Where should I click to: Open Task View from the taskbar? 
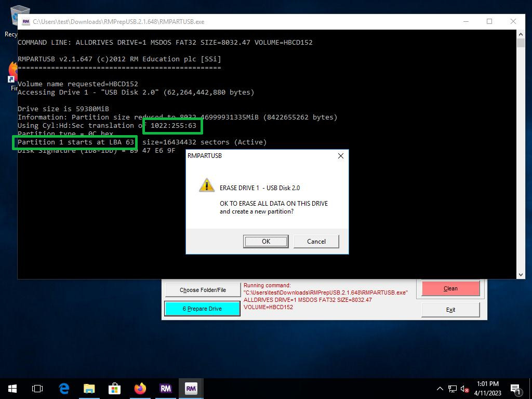tap(37, 388)
